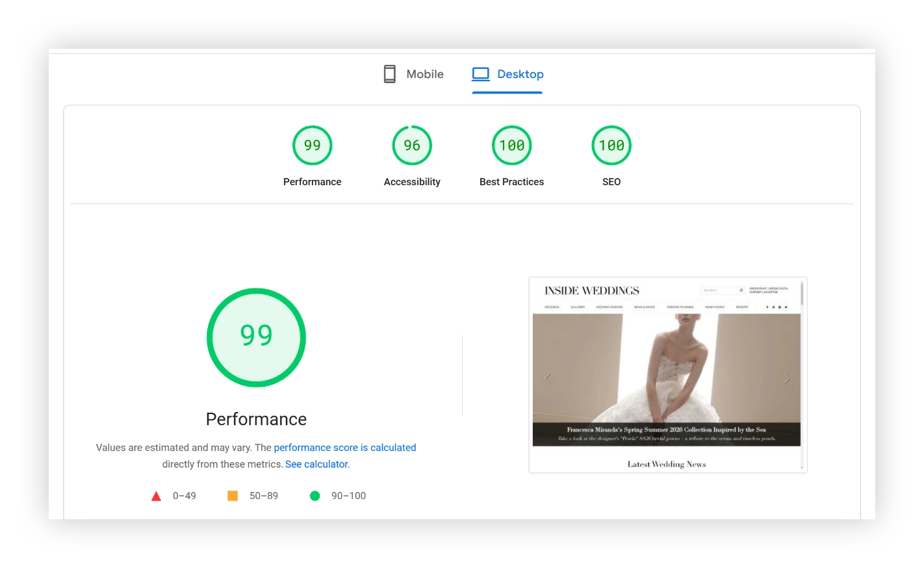Image resolution: width=924 pixels, height=568 pixels.
Task: Select the SEO 100 score gauge
Action: coord(611,146)
